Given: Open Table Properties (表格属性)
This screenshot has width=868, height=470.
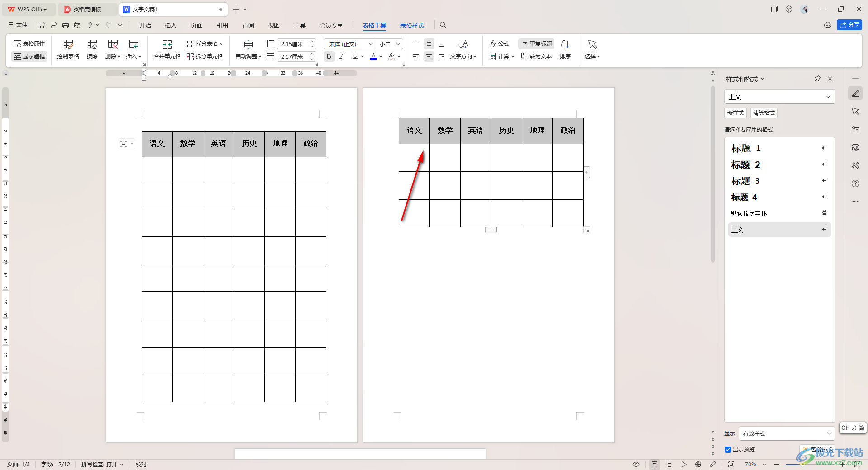Looking at the screenshot, I should 29,43.
